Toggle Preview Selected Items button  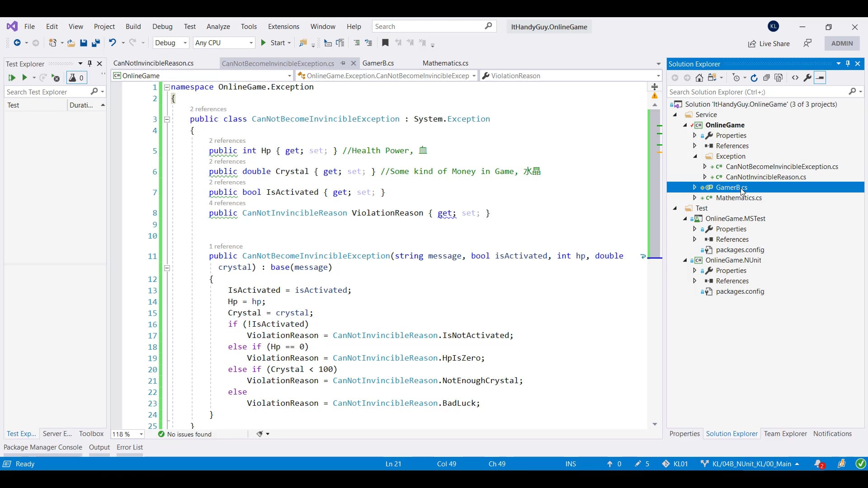tap(820, 78)
